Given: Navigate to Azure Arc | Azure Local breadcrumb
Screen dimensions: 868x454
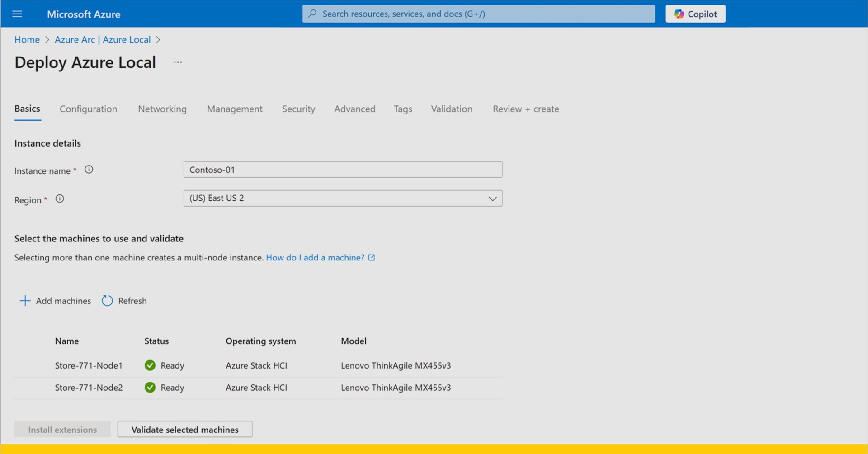Looking at the screenshot, I should [x=103, y=40].
